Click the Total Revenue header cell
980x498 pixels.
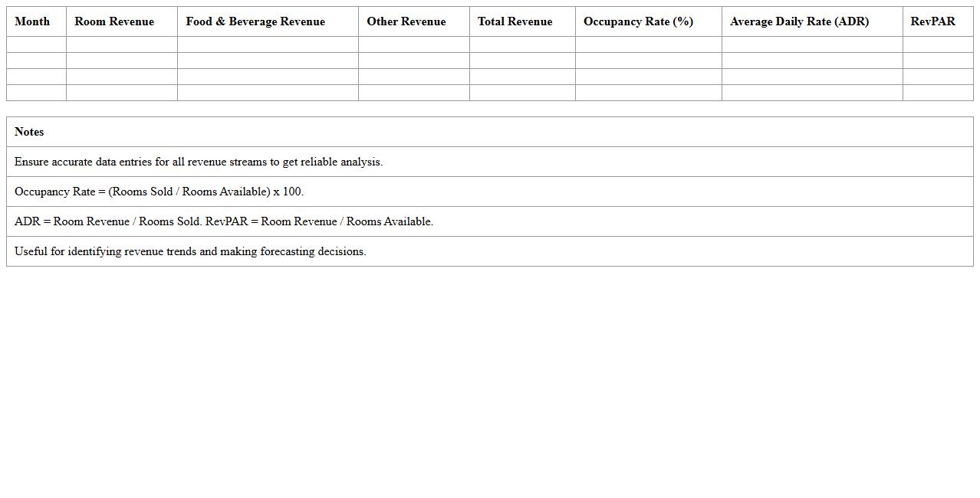coord(515,21)
